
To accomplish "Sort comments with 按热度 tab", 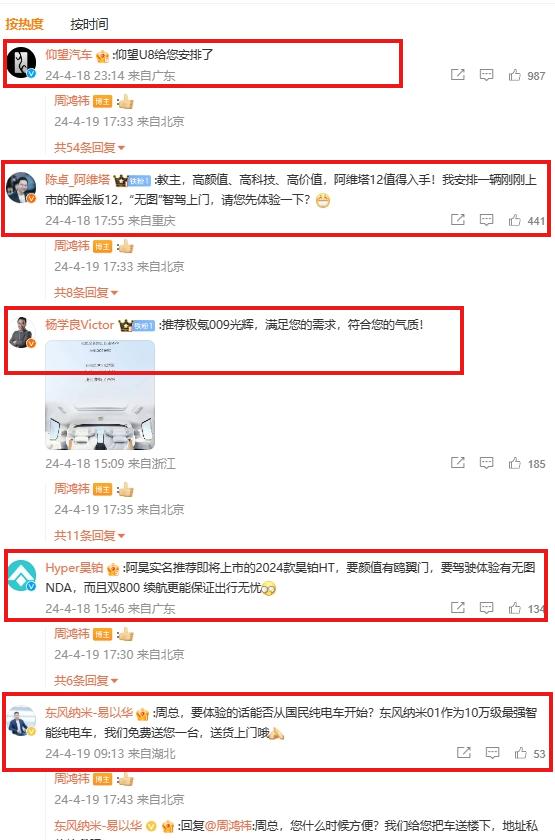I will point(24,24).
